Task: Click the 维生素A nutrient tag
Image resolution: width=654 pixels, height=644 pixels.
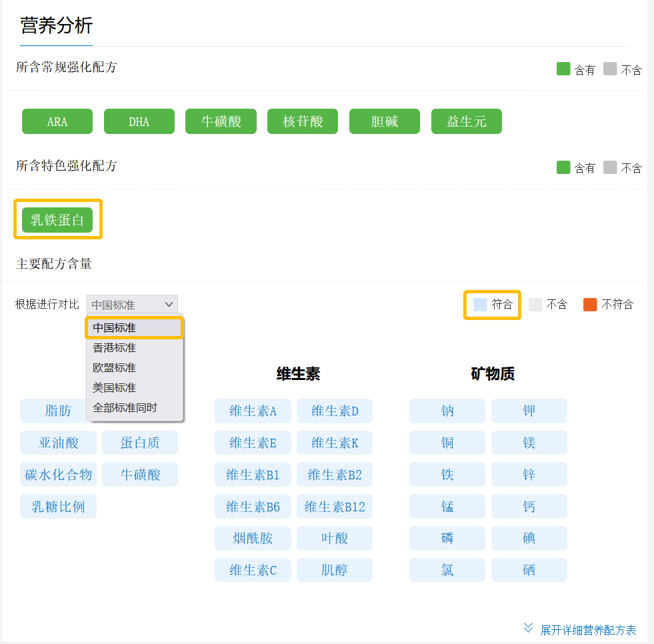Action: [x=253, y=411]
